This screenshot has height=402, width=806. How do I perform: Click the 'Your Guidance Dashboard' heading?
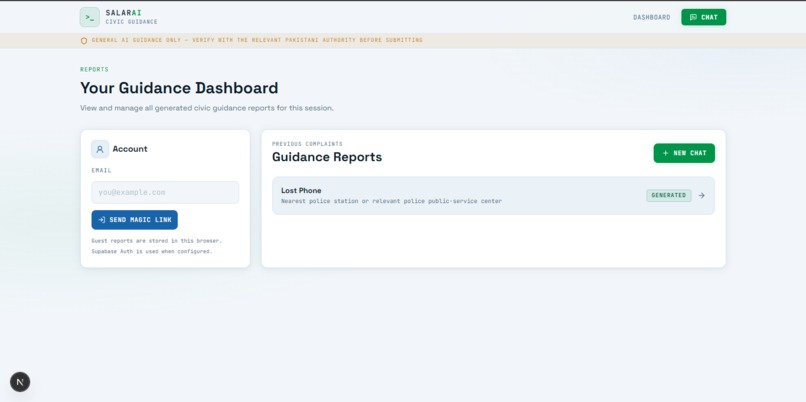click(179, 88)
